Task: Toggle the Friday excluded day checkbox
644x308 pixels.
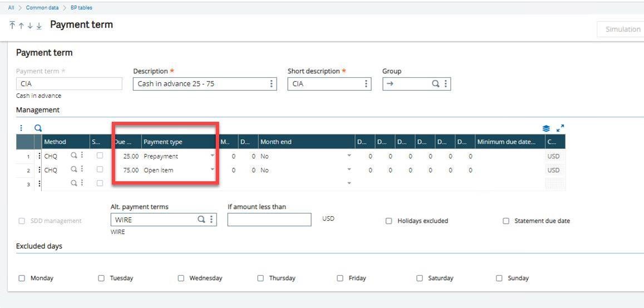Action: (340, 278)
